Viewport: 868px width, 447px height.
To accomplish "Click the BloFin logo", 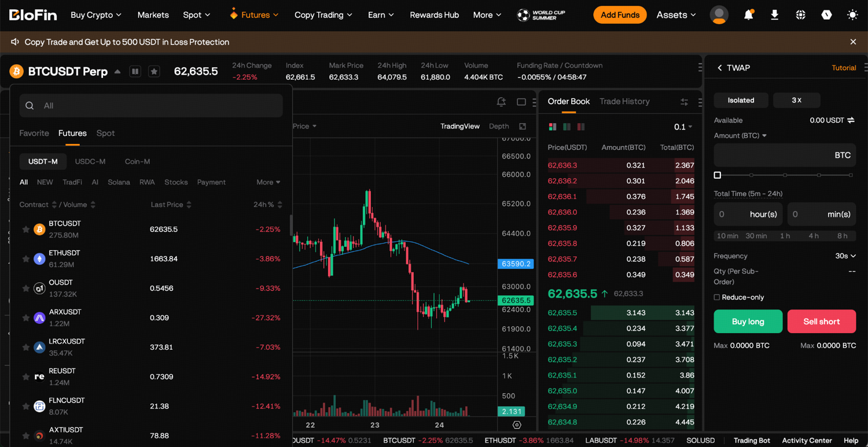I will pos(33,15).
